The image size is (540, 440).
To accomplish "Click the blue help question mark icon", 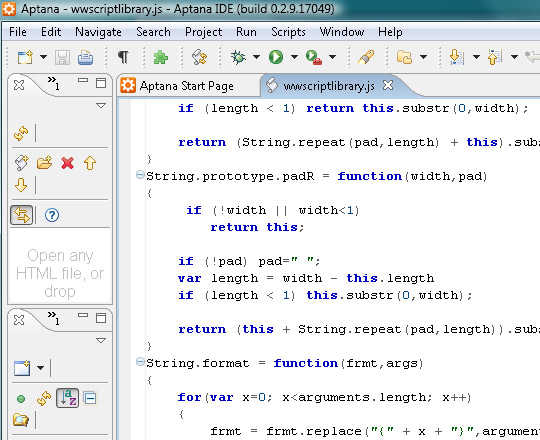I will click(x=52, y=215).
